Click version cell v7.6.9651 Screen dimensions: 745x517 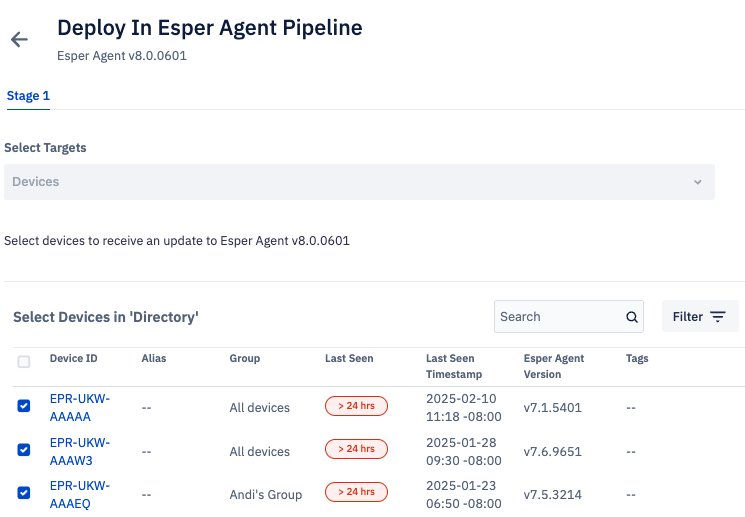click(553, 451)
